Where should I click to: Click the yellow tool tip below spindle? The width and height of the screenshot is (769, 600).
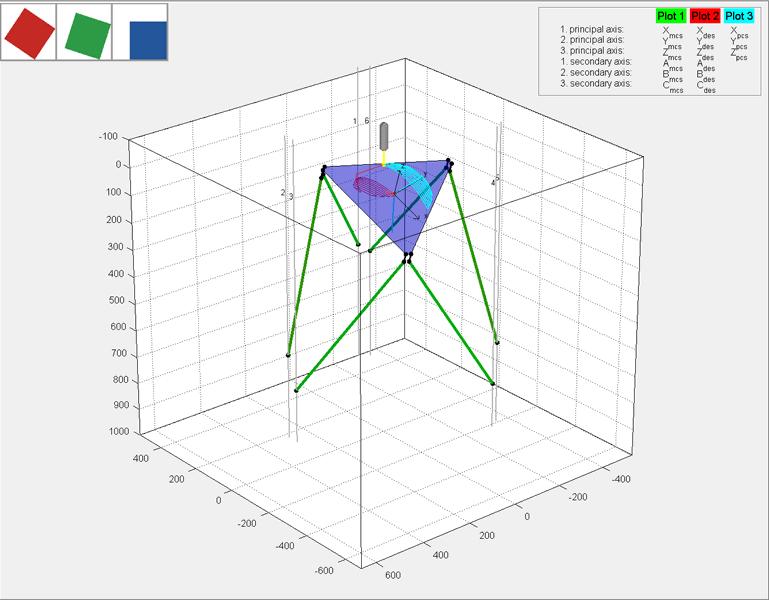coord(384,157)
